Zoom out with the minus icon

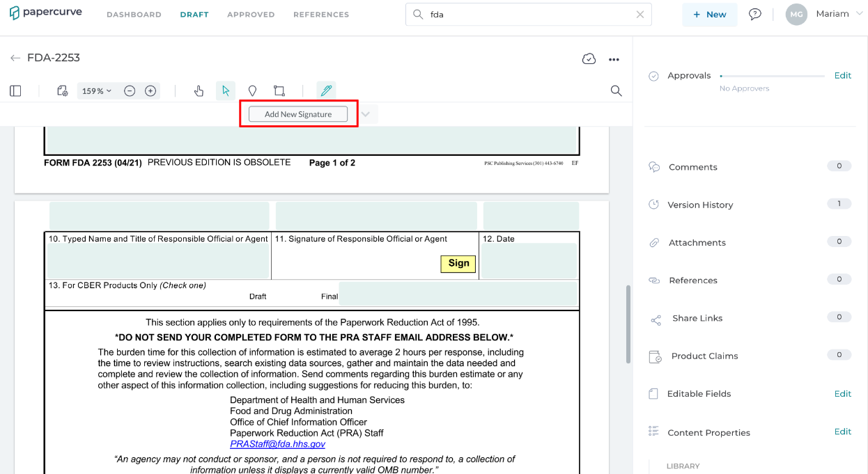(x=130, y=90)
